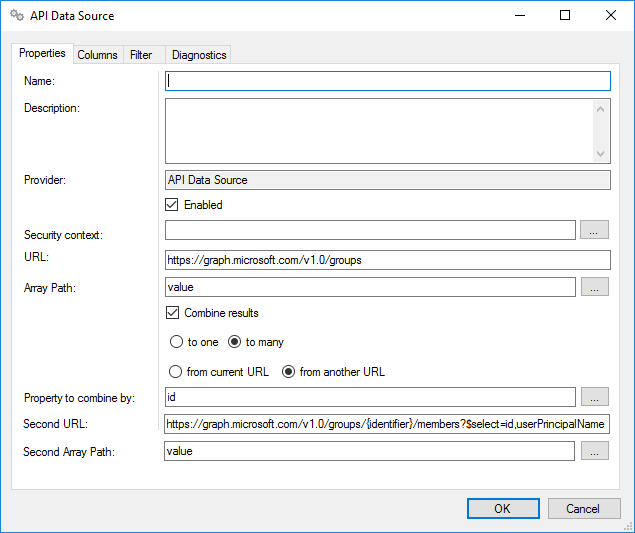Choose 'from another URL' radio option
Viewport: 635px width, 533px height.
coord(289,372)
